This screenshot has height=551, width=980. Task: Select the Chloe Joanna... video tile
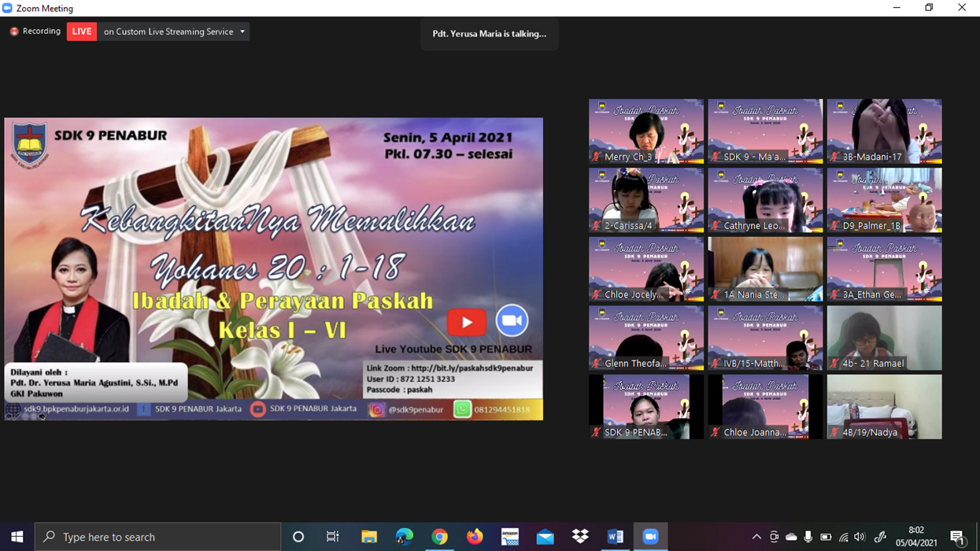click(765, 407)
